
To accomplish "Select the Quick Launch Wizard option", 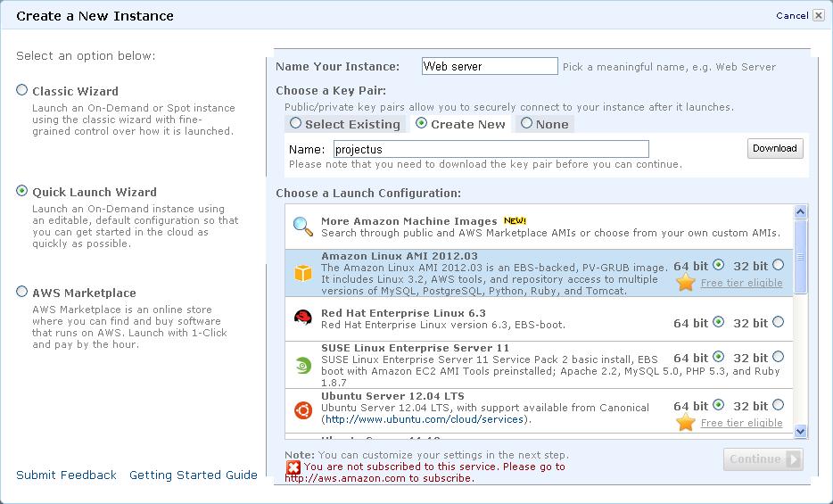I will pyautogui.click(x=21, y=191).
